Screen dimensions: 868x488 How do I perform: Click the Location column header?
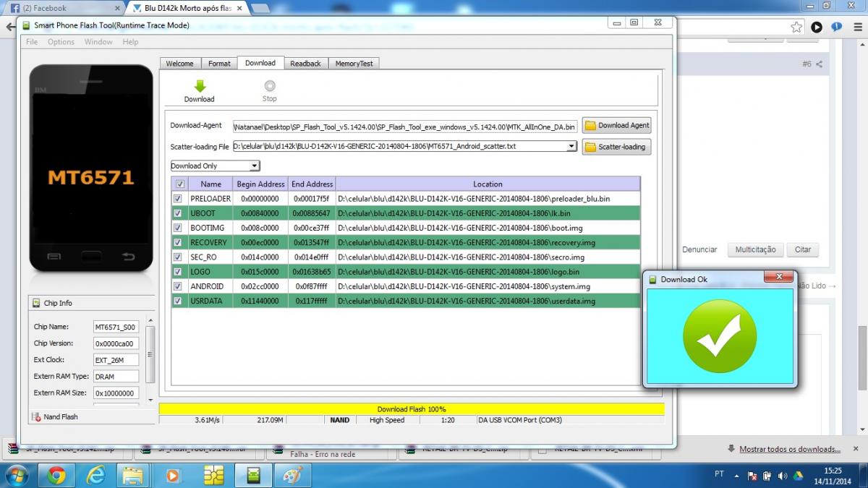pyautogui.click(x=488, y=184)
